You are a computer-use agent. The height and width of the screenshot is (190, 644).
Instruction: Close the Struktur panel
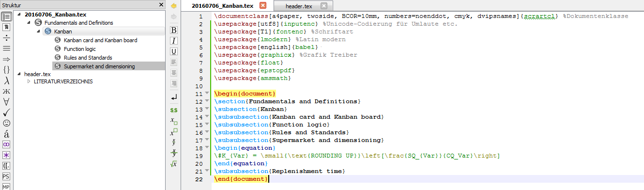coord(161,4)
